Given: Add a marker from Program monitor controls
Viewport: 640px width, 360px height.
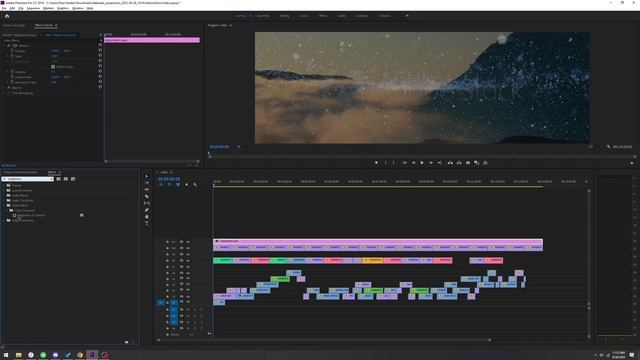Looking at the screenshot, I should point(376,163).
